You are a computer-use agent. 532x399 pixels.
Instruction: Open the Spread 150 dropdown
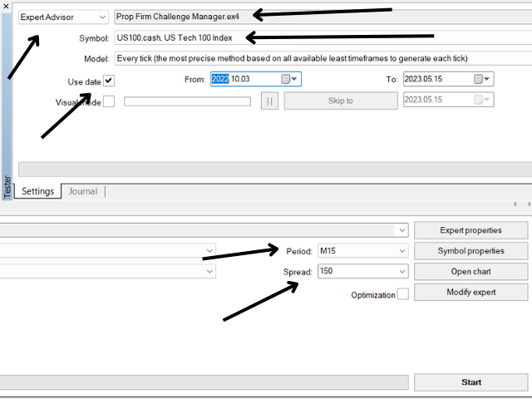362,272
